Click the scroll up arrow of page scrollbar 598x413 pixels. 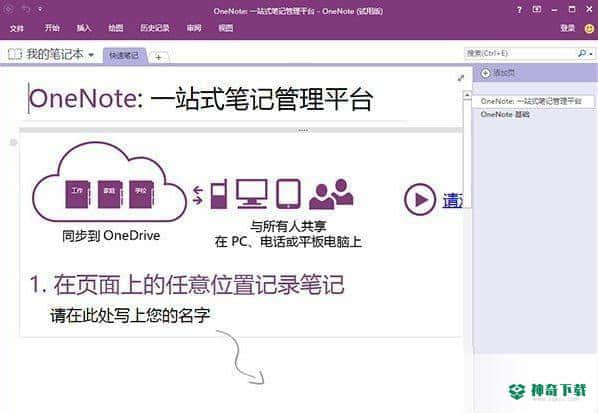tap(467, 95)
